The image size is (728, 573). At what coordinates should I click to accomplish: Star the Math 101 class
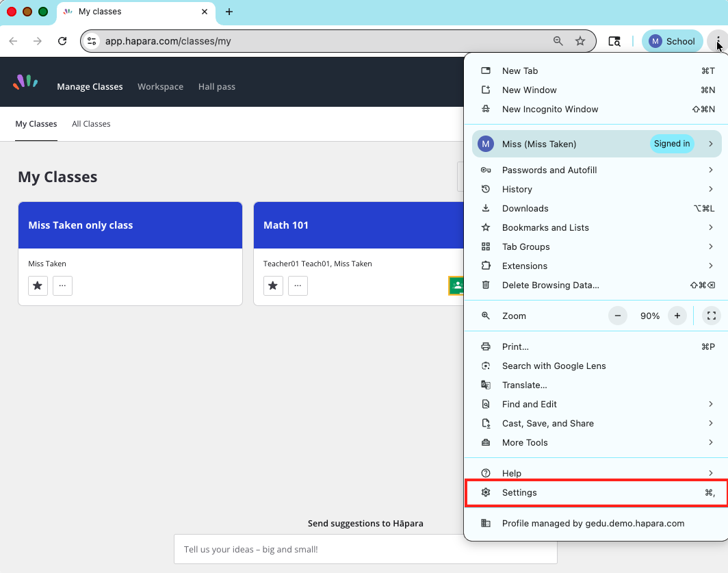pyautogui.click(x=273, y=285)
